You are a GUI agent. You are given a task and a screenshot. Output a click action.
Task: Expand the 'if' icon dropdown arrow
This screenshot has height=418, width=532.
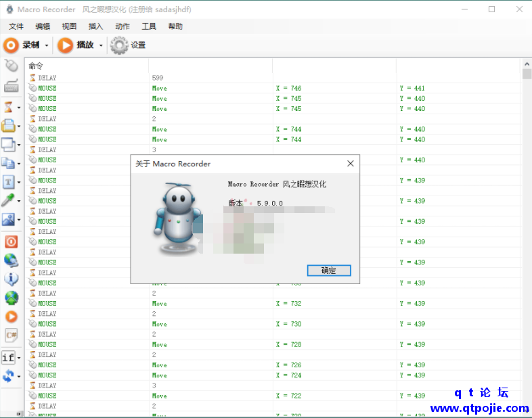19,358
